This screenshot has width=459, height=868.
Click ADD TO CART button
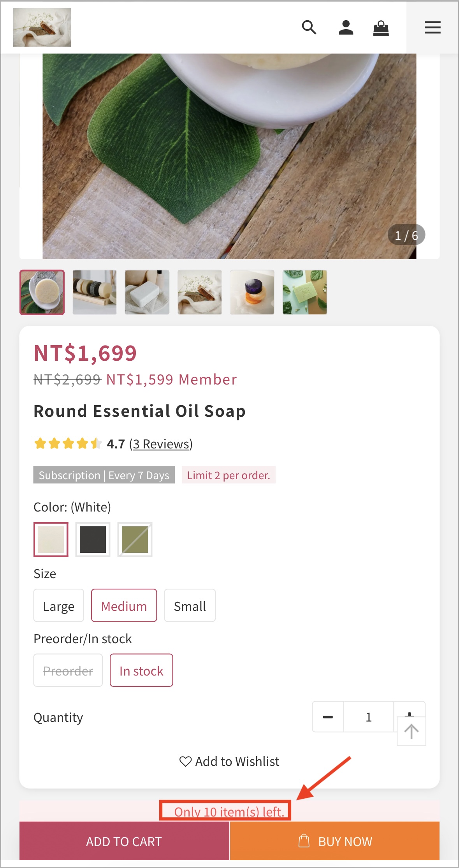pyautogui.click(x=124, y=841)
